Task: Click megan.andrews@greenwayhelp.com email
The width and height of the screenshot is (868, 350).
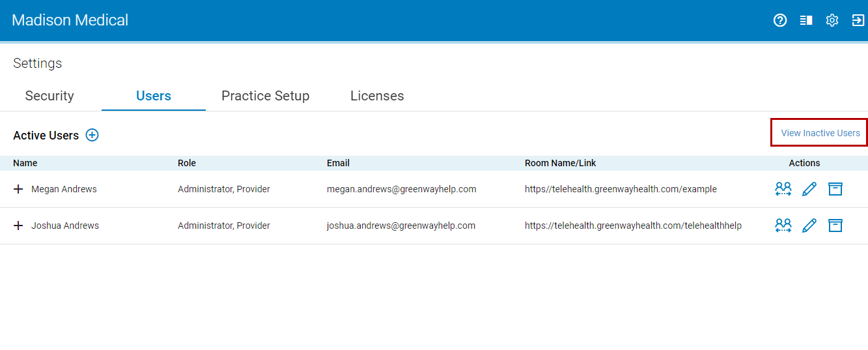Action: [402, 189]
